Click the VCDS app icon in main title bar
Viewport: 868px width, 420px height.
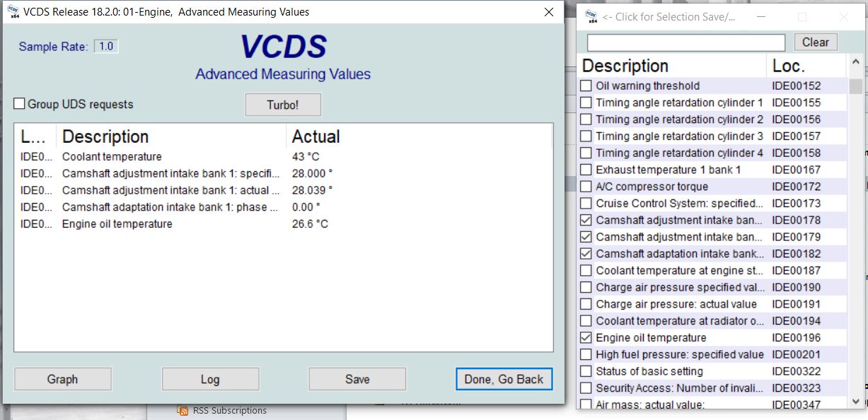pyautogui.click(x=12, y=11)
